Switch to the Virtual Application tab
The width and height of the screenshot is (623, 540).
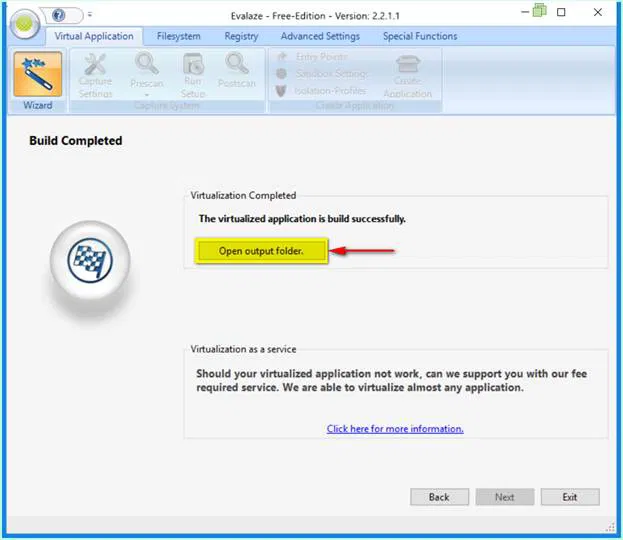pyautogui.click(x=94, y=36)
